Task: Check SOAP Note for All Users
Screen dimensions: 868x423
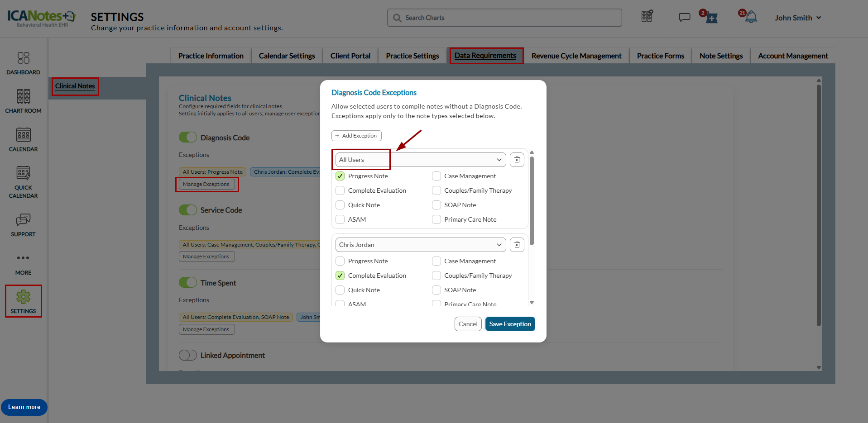Action: (436, 205)
